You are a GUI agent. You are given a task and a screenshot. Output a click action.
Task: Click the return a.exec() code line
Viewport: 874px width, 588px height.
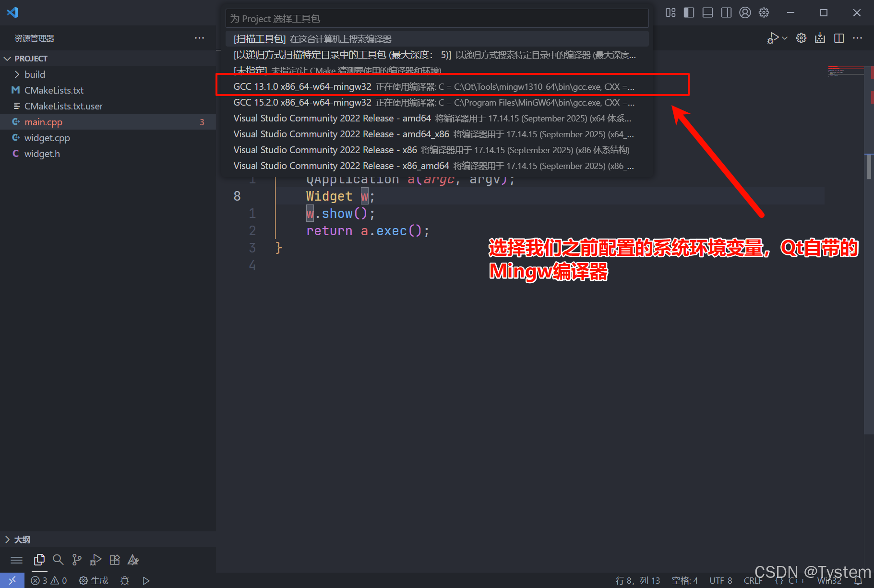(x=368, y=231)
